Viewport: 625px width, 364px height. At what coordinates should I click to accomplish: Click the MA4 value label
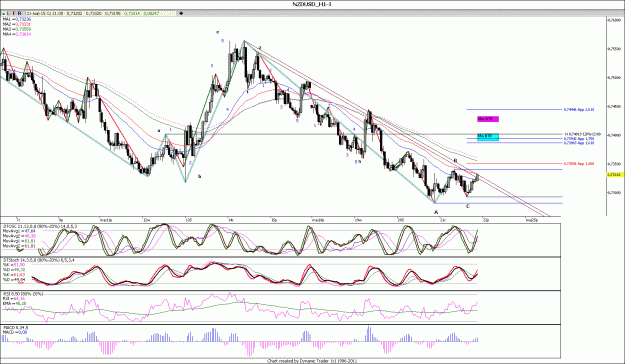[x=17, y=35]
